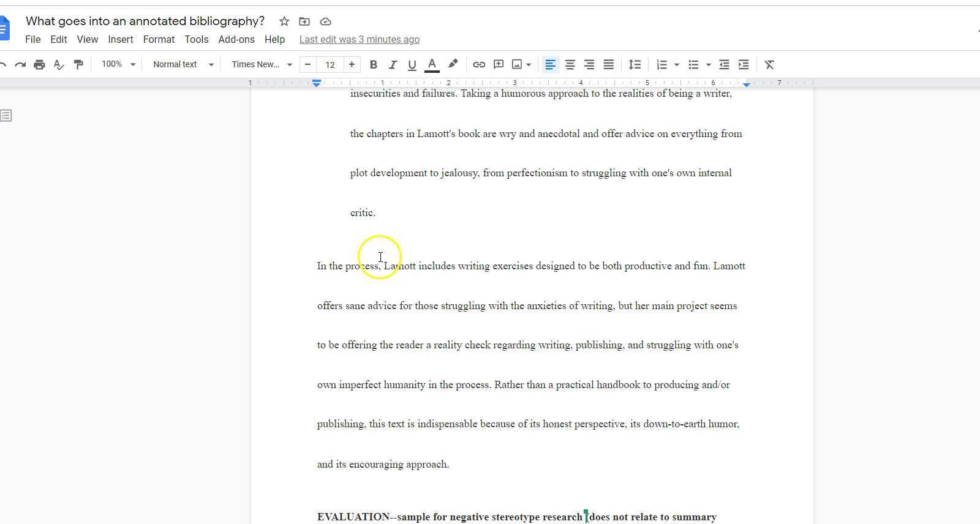Open the text color picker
The image size is (980, 524).
pos(432,64)
